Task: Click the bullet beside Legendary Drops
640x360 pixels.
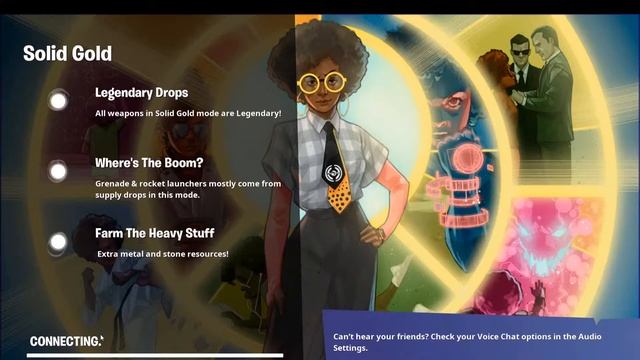Action: 58,100
